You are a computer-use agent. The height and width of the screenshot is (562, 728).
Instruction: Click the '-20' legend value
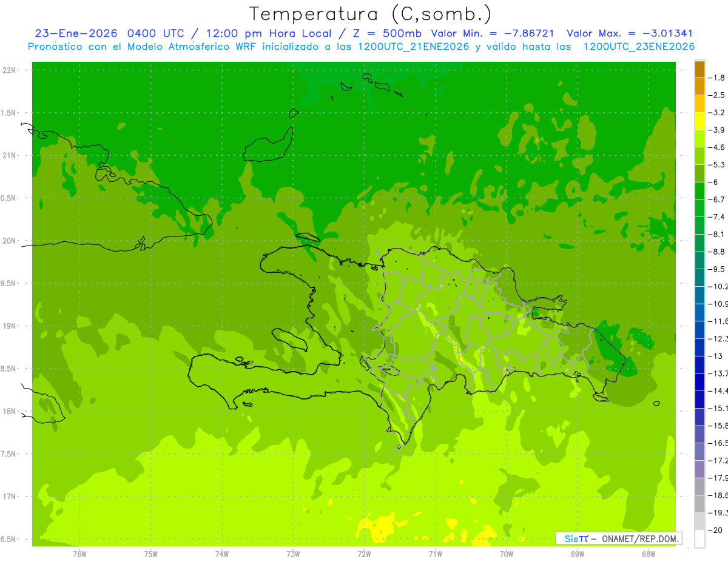click(x=715, y=530)
